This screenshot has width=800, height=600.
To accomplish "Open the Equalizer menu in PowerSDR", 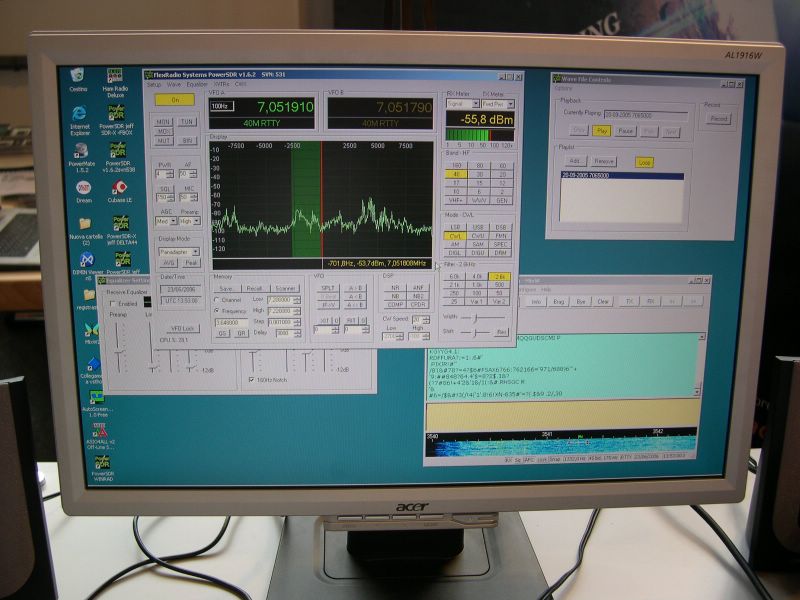I will [197, 85].
